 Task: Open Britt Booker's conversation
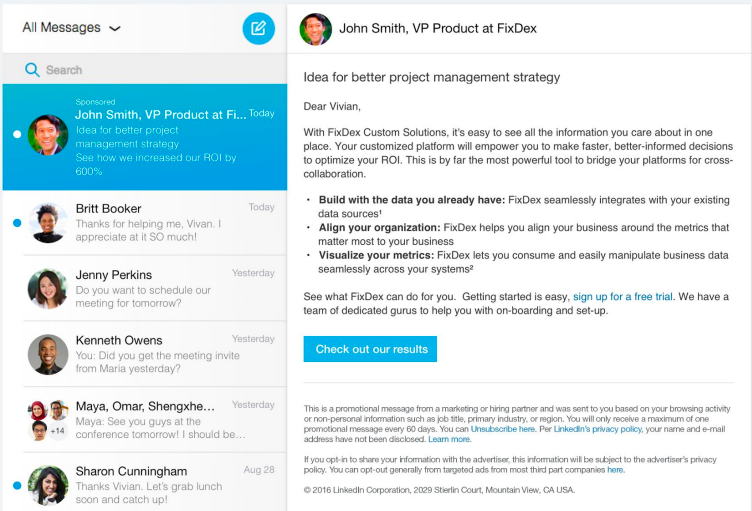pyautogui.click(x=160, y=222)
